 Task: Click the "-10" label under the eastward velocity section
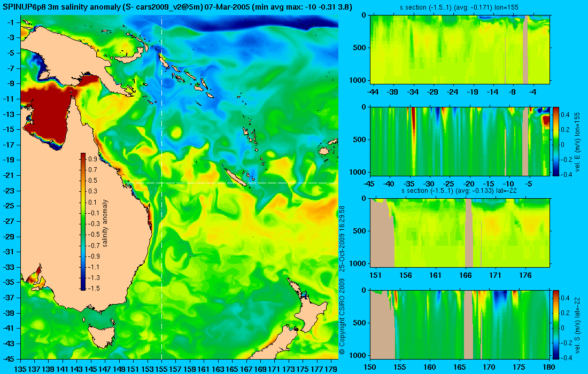click(x=508, y=184)
